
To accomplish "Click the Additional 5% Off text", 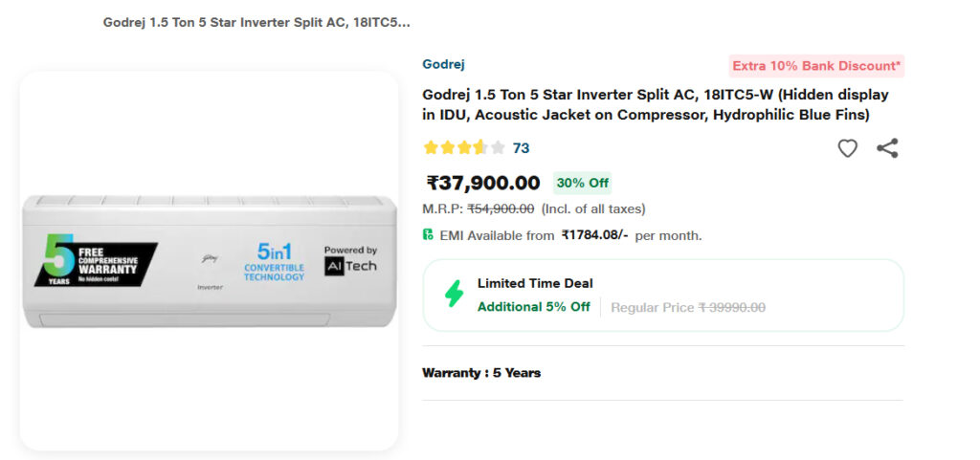I will click(x=533, y=307).
